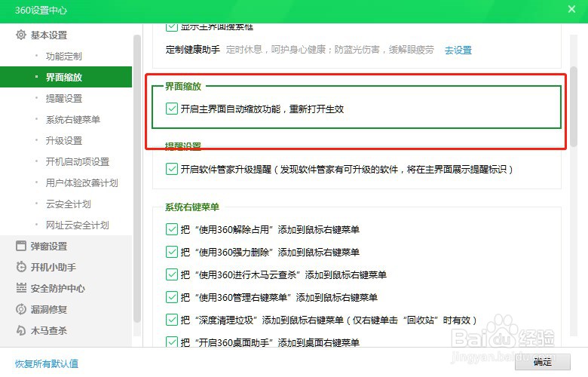Click the sidebar vertical scrollbar
Viewport: 588px width, 377px height.
[x=137, y=178]
